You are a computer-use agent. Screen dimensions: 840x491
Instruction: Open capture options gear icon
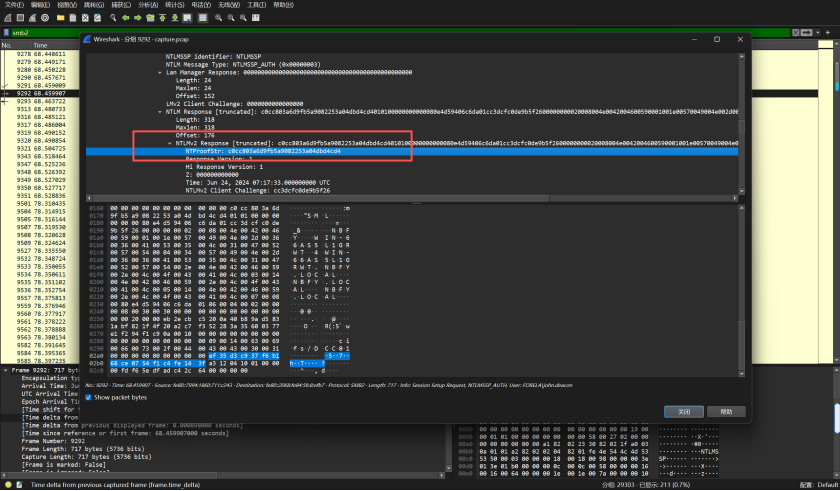tap(44, 17)
